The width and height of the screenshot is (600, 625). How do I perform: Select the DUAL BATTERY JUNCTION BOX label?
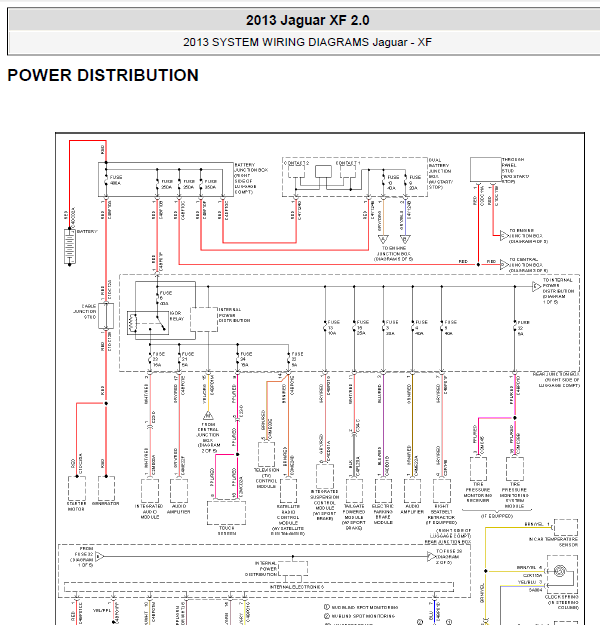pyautogui.click(x=440, y=174)
